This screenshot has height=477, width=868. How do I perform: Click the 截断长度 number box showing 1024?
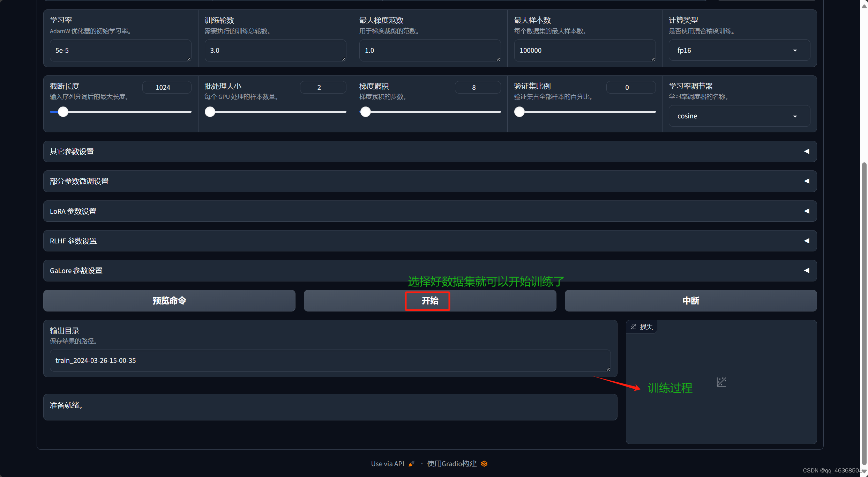pyautogui.click(x=167, y=87)
